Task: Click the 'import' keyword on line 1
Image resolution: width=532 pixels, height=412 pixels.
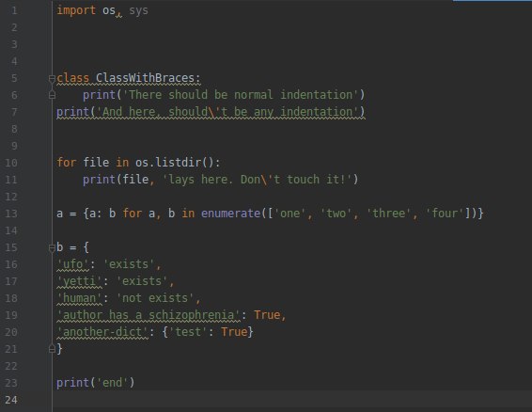Action: [x=76, y=10]
